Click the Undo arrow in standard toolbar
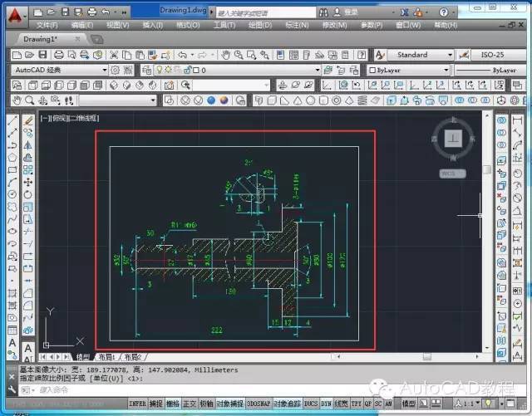532x416 pixels. point(183,55)
